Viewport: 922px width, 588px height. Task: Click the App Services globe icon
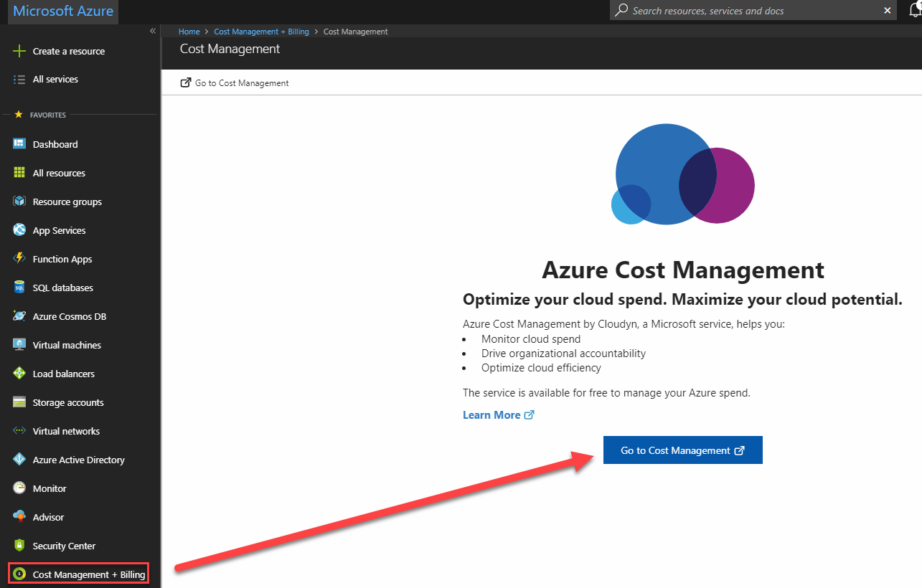(x=19, y=230)
